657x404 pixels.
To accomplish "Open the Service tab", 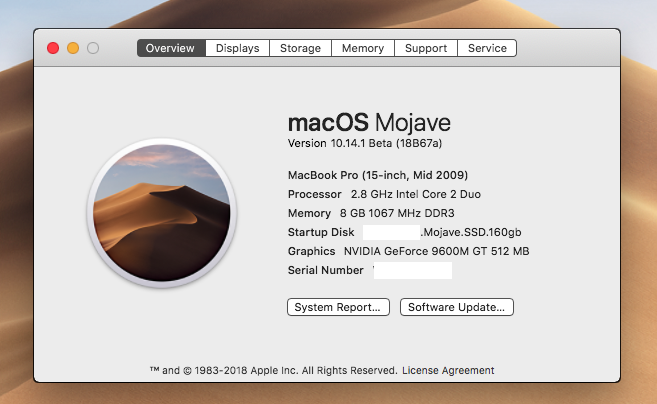I will [x=487, y=48].
